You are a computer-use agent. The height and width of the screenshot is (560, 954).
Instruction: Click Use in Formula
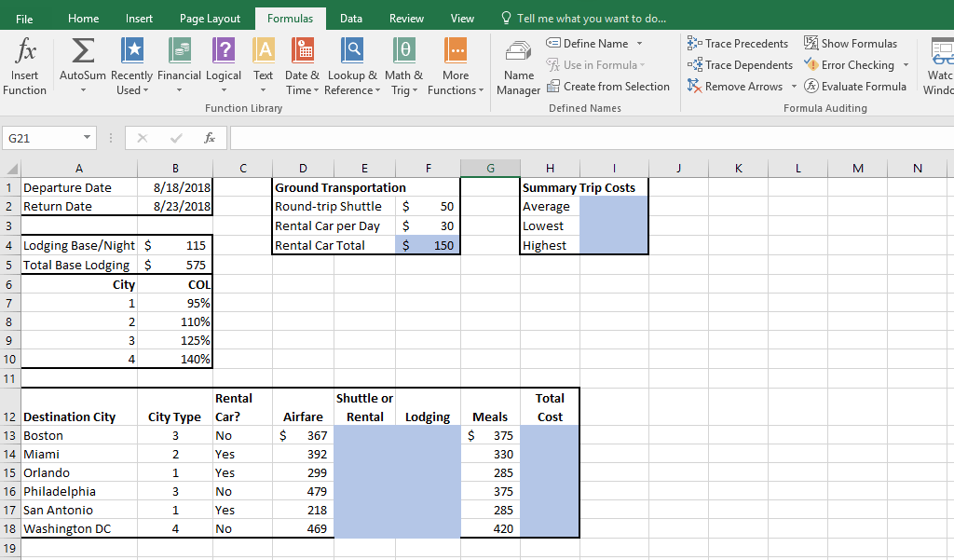(x=595, y=65)
